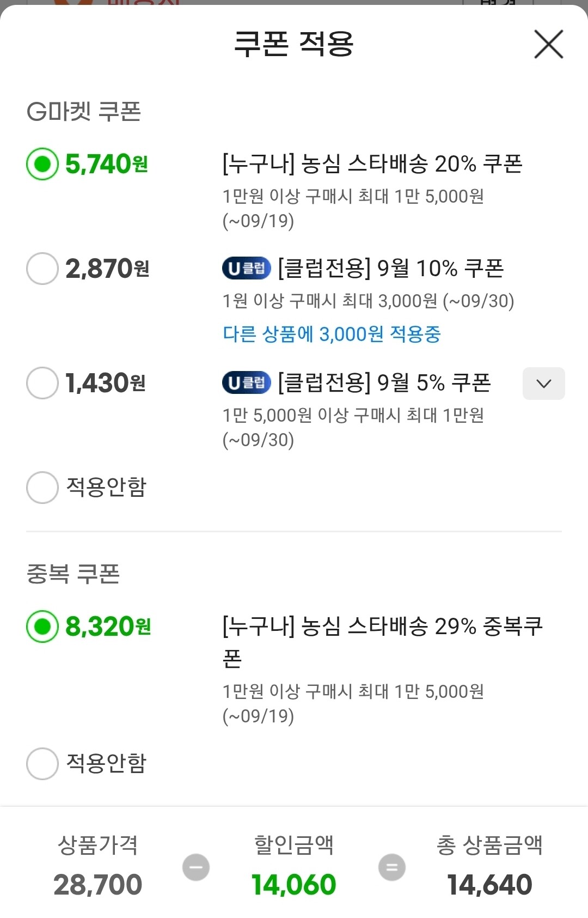
Task: Close the 쿠폰 적용 dialog
Action: (x=548, y=44)
